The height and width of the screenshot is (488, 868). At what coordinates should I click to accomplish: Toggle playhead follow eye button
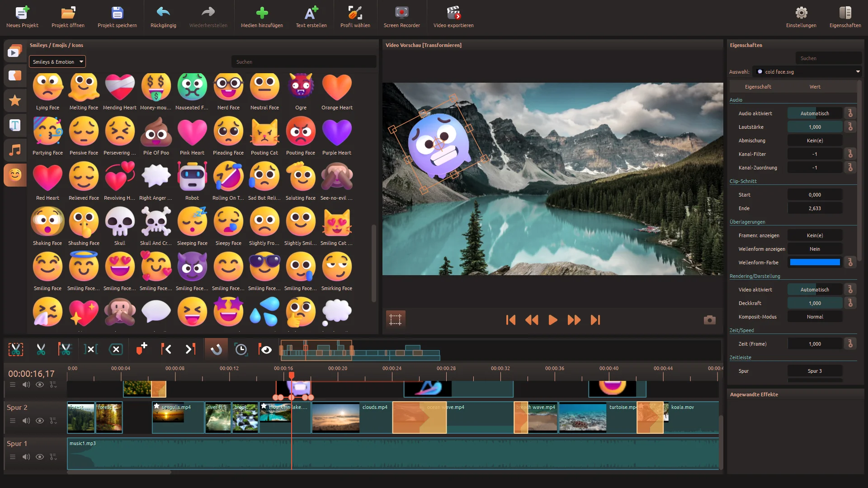click(265, 349)
